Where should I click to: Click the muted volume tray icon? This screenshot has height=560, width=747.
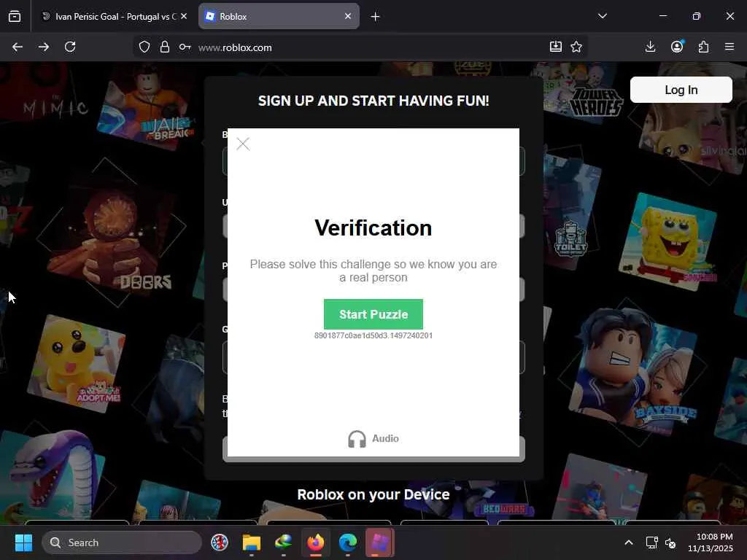(670, 542)
